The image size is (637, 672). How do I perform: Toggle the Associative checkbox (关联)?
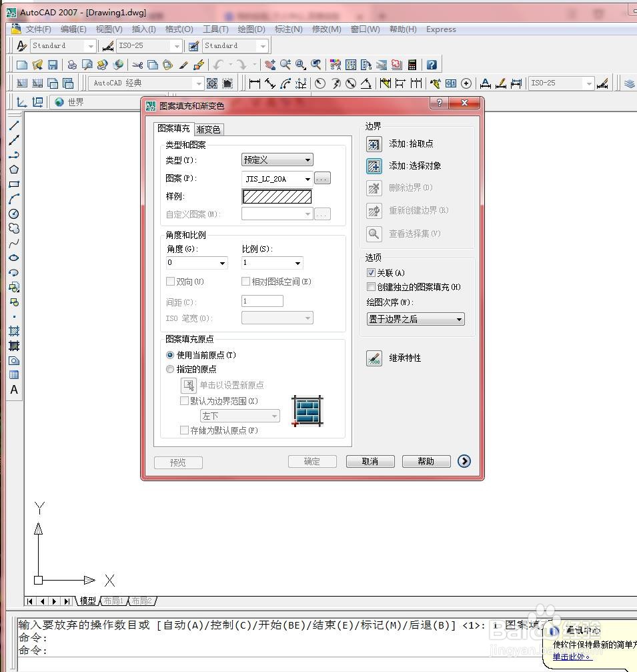point(371,272)
